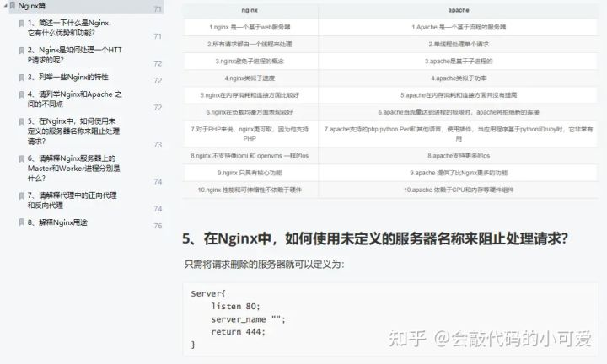
Task: Click cell 4.apache类似于功率
Action: (459, 78)
